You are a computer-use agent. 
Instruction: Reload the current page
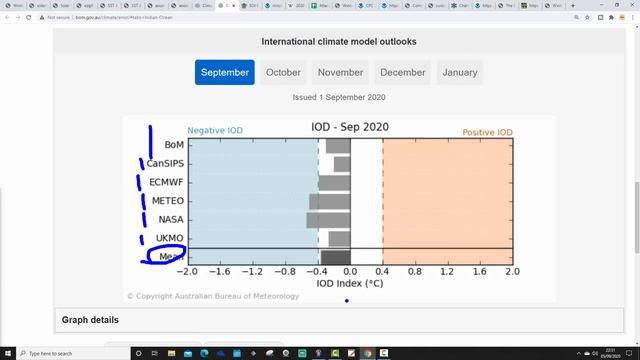coord(29,18)
